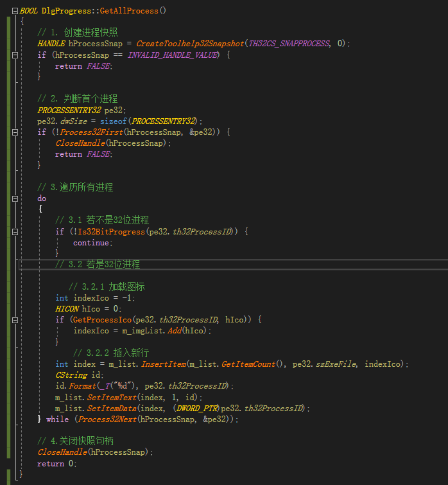Click GetProcessIco function call
The width and height of the screenshot is (448, 485).
coord(102,320)
